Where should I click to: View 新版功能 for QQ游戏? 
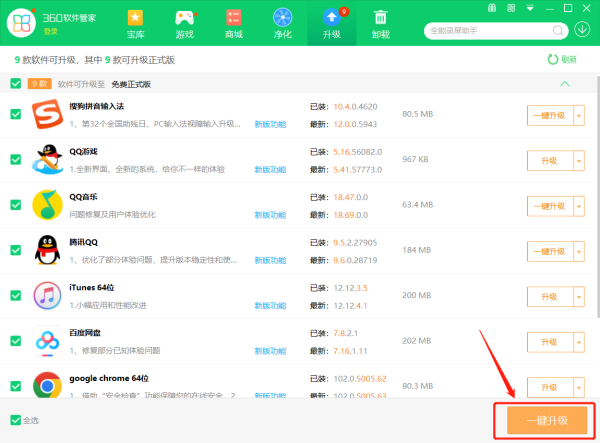(x=270, y=169)
